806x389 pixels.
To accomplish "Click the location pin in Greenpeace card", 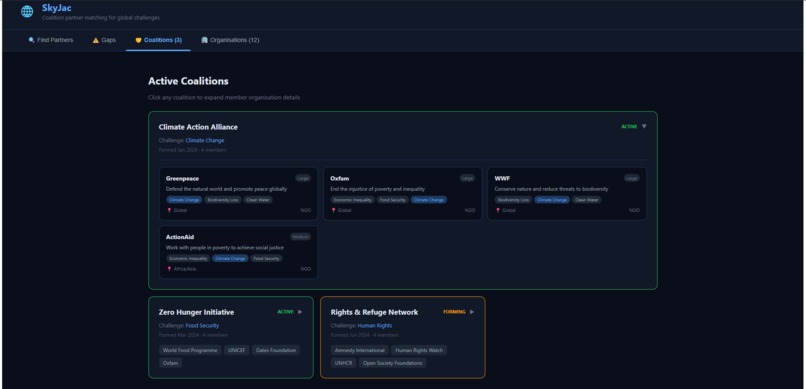I will (x=169, y=210).
